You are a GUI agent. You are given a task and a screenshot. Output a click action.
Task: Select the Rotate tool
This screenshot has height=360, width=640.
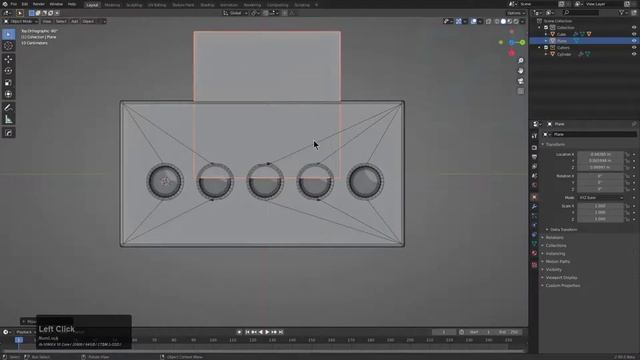[x=8, y=71]
